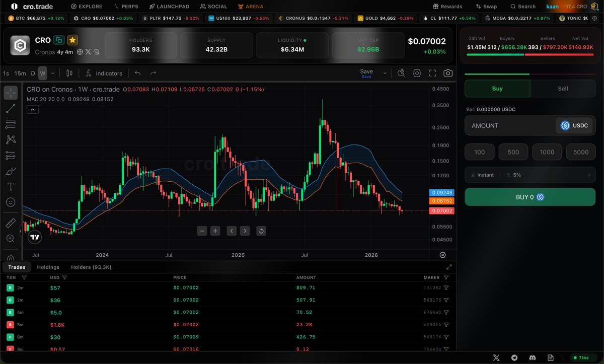Select the ruler measure tool

[11, 223]
